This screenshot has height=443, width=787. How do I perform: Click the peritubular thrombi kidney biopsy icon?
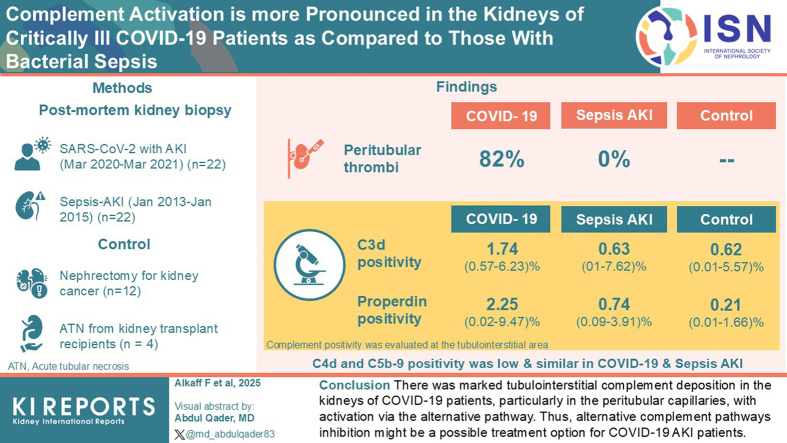(x=305, y=158)
